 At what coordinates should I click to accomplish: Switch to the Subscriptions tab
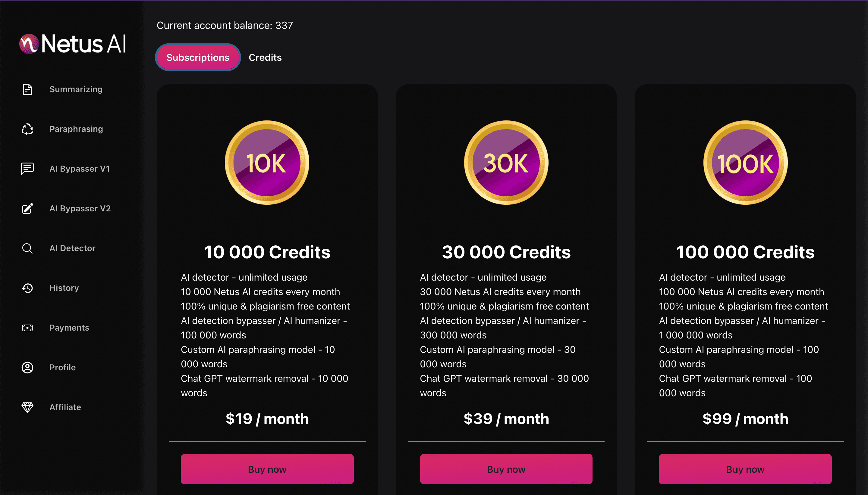[x=198, y=58]
